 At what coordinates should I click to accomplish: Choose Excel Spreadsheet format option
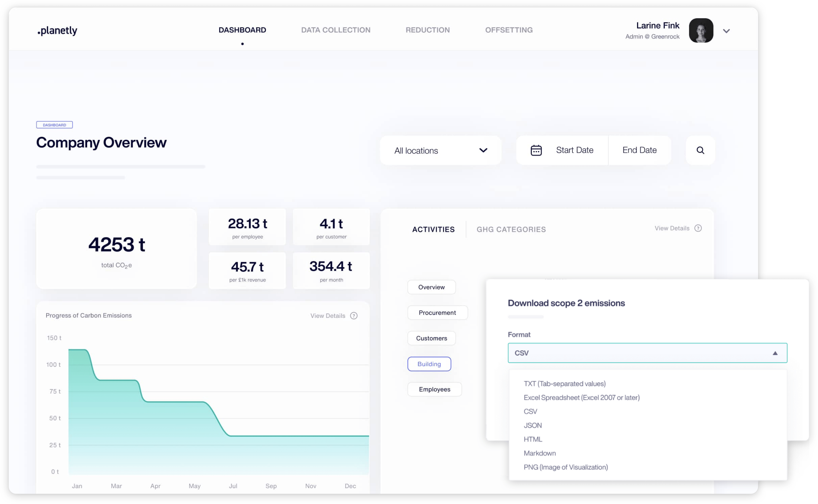[582, 398]
